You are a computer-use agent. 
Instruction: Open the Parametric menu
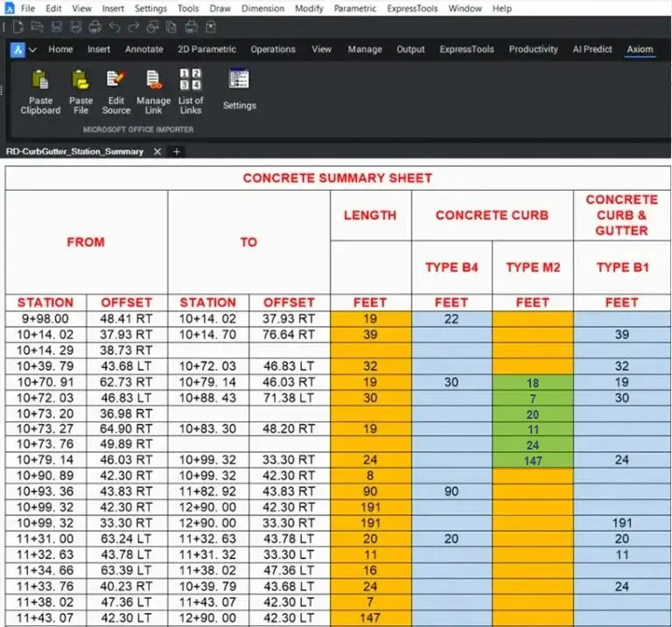[x=354, y=8]
